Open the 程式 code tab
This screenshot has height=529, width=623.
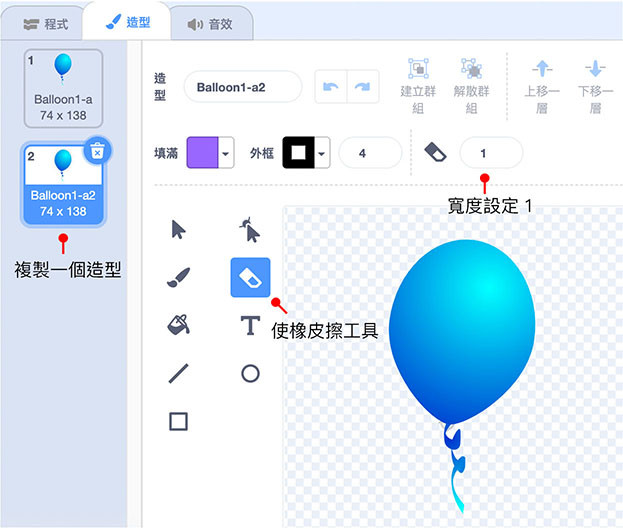46,24
